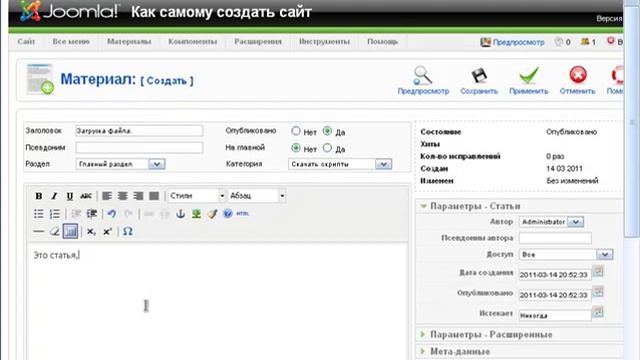Insert a special character (Omega)
Image resolution: width=640 pixels, height=360 pixels.
pyautogui.click(x=128, y=232)
